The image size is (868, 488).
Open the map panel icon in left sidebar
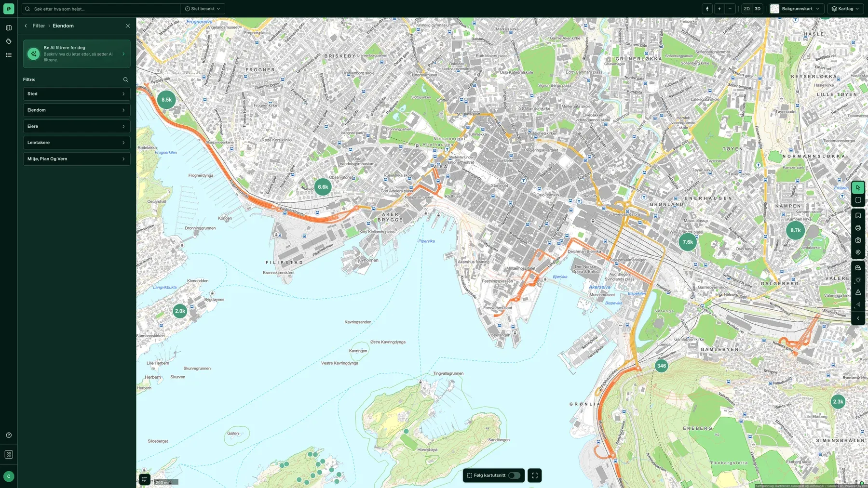coord(9,28)
